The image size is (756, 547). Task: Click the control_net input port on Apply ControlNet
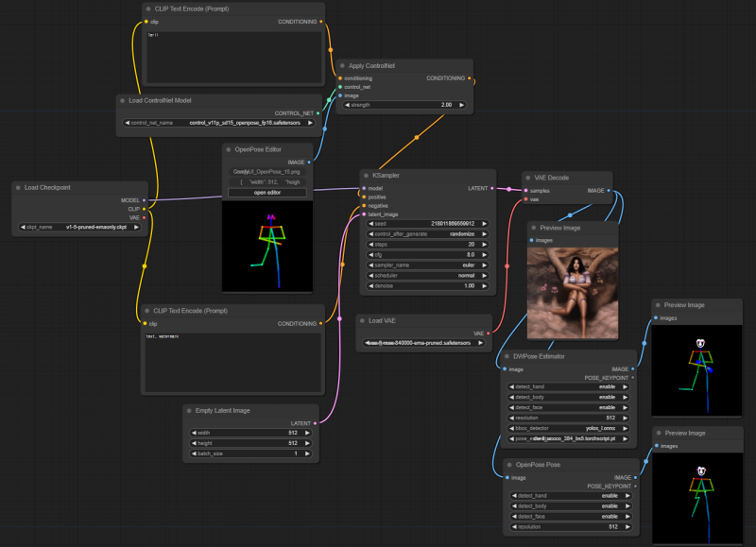340,87
